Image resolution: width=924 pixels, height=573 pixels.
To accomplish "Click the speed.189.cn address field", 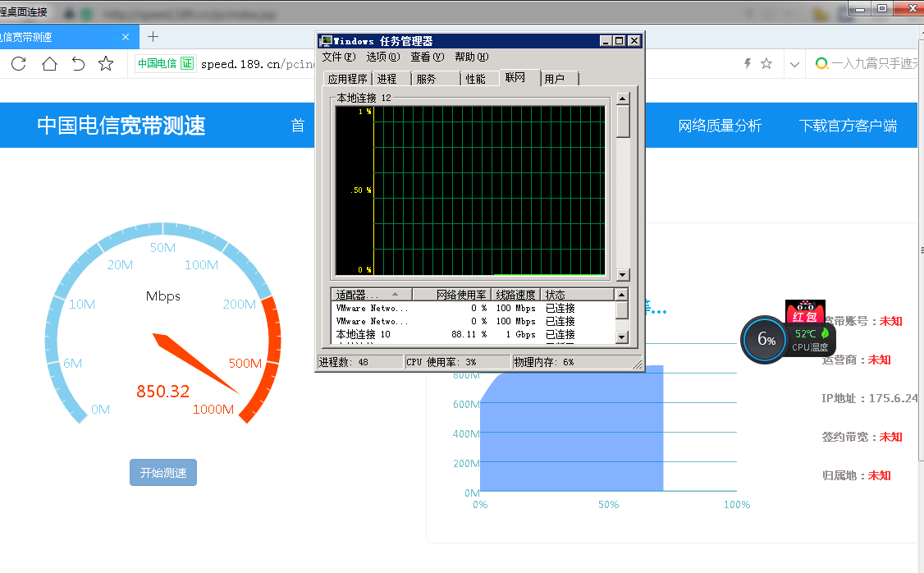I will point(258,64).
